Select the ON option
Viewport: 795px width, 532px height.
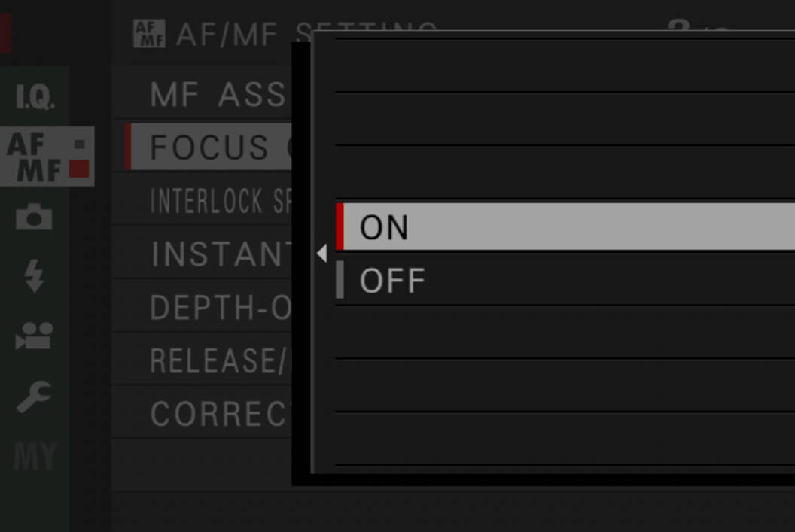click(x=565, y=226)
